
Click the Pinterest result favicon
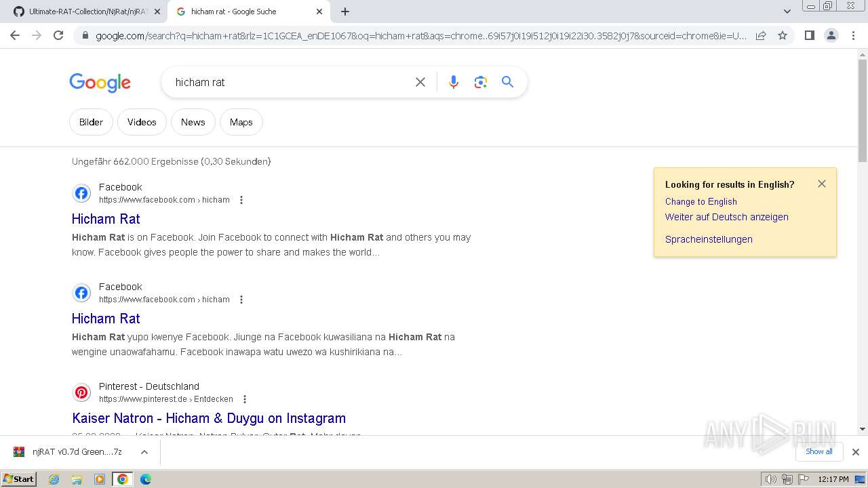pyautogui.click(x=81, y=392)
